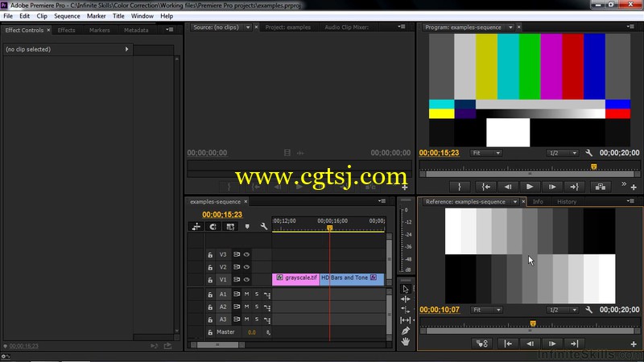Select grayscale.tif clip on V1
Viewport: 644px width, 362px height.
tap(295, 279)
